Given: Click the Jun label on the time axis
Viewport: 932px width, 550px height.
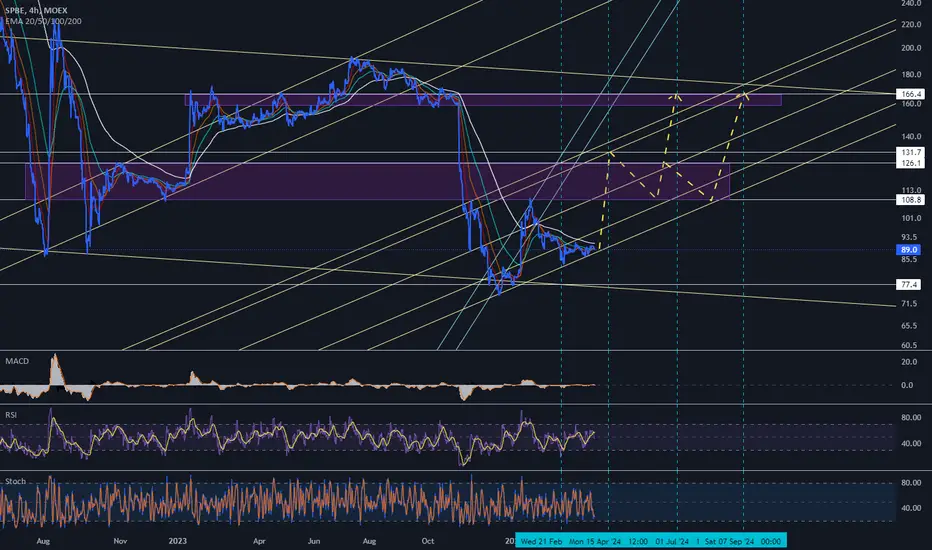Looking at the screenshot, I should coord(314,541).
